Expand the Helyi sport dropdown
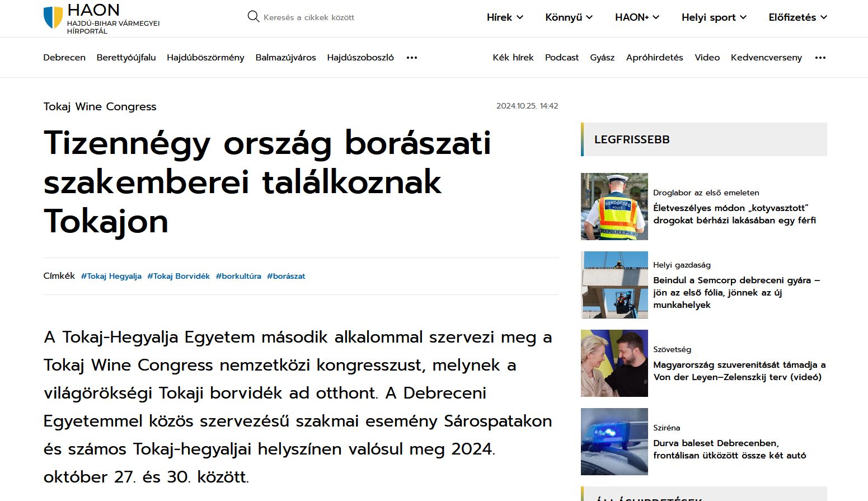 (x=714, y=17)
